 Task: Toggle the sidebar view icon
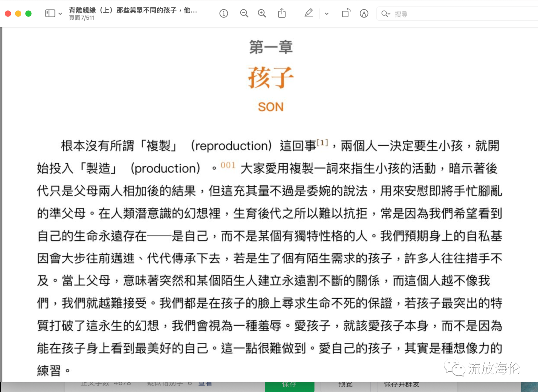point(50,14)
